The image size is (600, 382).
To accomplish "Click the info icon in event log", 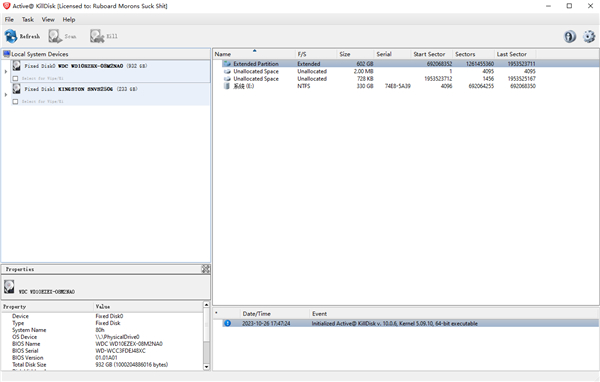I will click(227, 323).
